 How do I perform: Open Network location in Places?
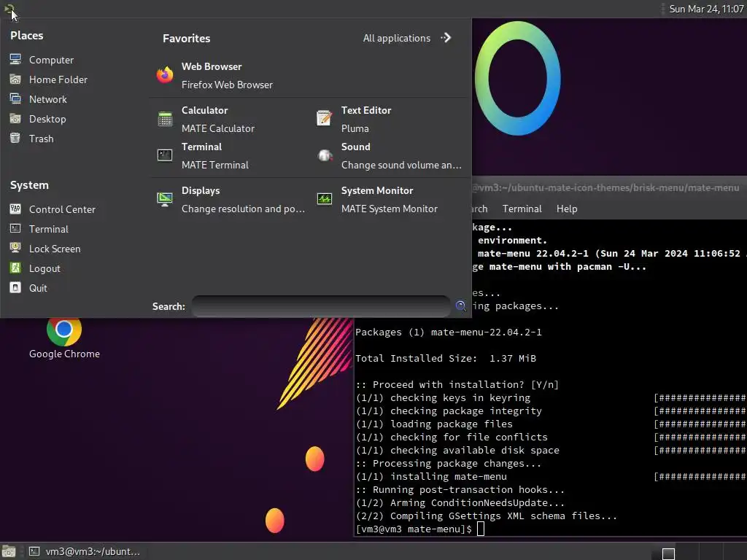click(38, 99)
